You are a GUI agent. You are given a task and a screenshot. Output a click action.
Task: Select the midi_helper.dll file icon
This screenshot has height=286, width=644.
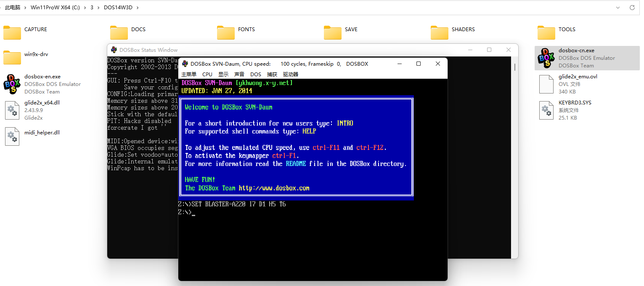(12, 136)
